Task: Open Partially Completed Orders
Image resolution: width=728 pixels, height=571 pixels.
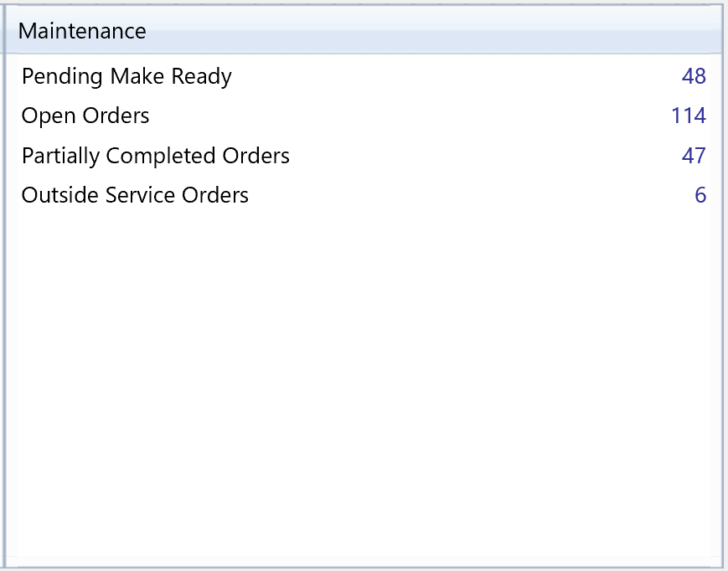Action: (156, 156)
